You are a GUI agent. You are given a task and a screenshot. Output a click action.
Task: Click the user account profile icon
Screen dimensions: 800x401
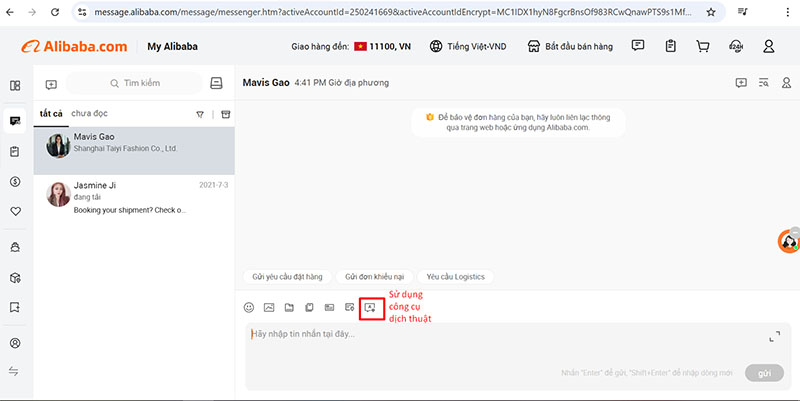(x=768, y=47)
